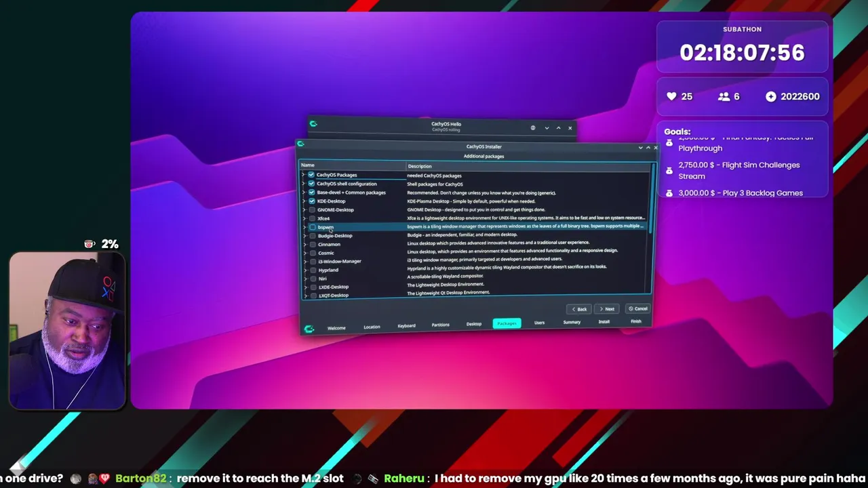
Task: Enable the Hyprland checkbox
Action: tap(313, 270)
